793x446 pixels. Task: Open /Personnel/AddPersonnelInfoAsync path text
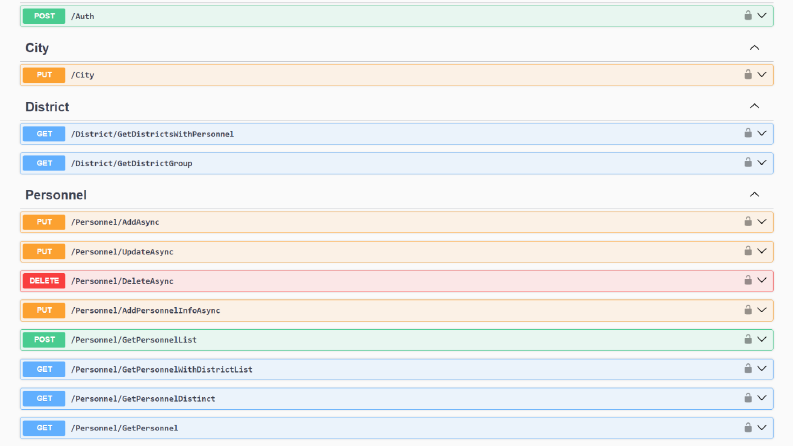pos(146,310)
